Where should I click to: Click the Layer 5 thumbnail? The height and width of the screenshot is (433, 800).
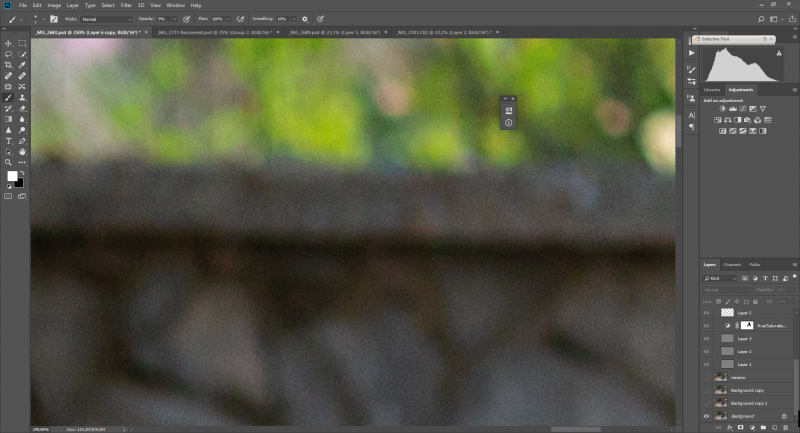pyautogui.click(x=727, y=313)
